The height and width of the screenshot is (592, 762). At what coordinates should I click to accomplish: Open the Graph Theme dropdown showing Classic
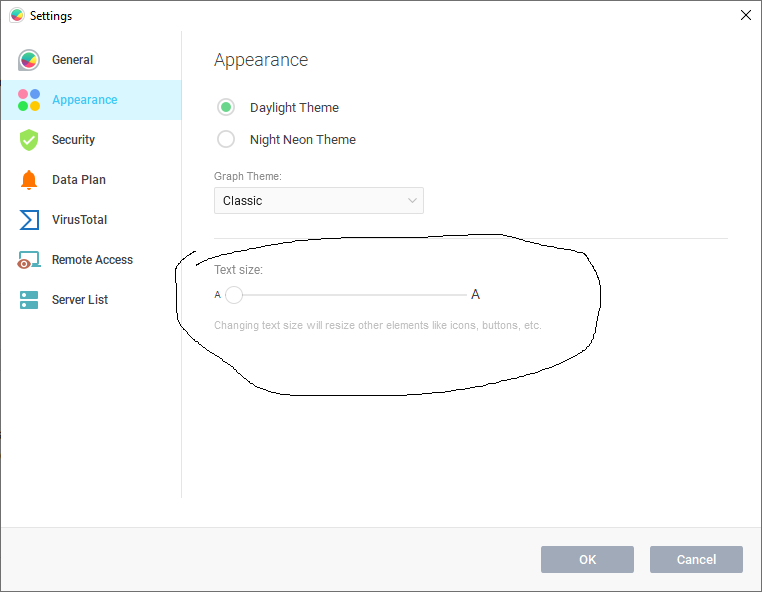pyautogui.click(x=318, y=201)
